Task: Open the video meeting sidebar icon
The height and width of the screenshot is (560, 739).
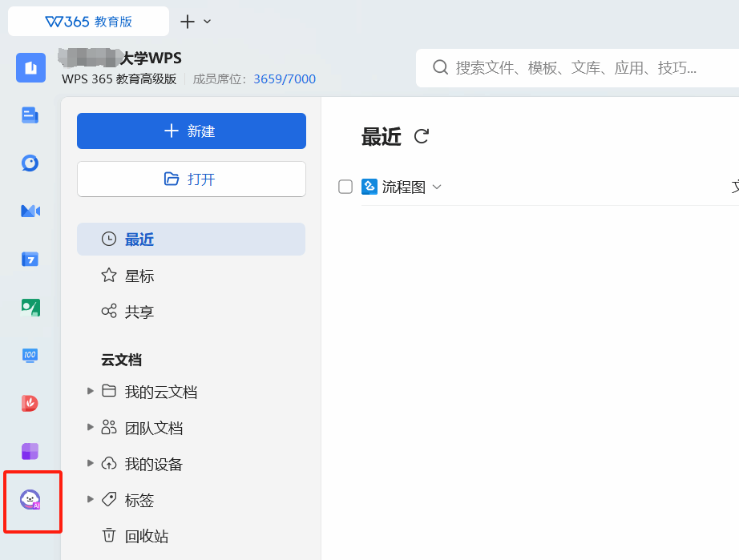Action: point(30,211)
